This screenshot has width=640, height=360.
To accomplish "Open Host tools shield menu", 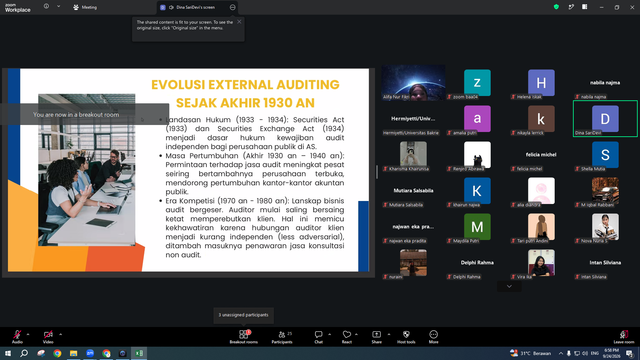I will click(406, 337).
